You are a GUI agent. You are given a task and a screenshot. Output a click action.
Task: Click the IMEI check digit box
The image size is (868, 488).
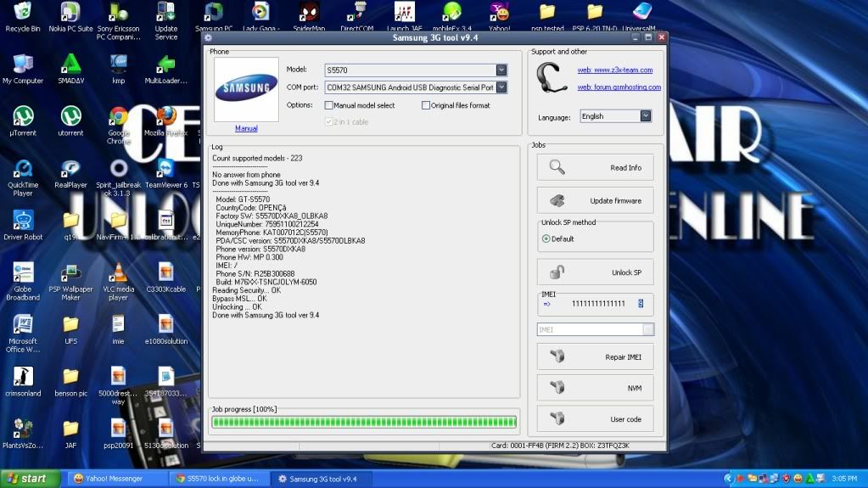tap(641, 304)
